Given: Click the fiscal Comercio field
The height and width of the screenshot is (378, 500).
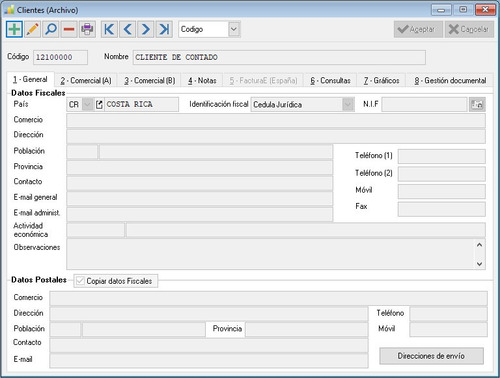Looking at the screenshot, I should [276, 121].
